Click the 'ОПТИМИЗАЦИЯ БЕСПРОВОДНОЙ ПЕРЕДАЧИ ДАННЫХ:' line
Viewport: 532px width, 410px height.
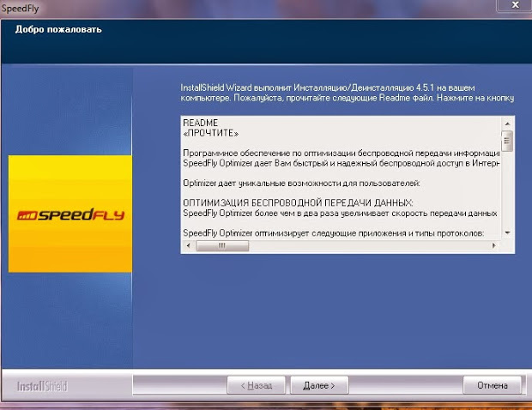click(298, 202)
